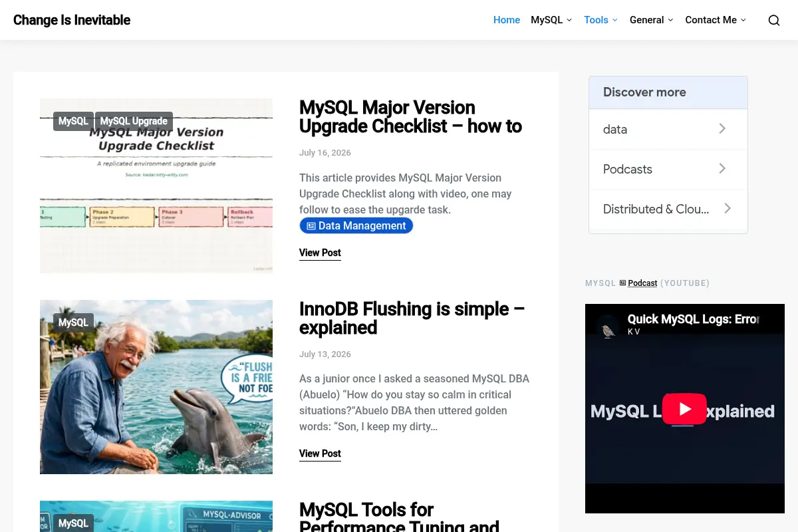The image size is (798, 532).
Task: Click MySQL tag on Upgrade Checklist thumbnail
Action: 73,121
